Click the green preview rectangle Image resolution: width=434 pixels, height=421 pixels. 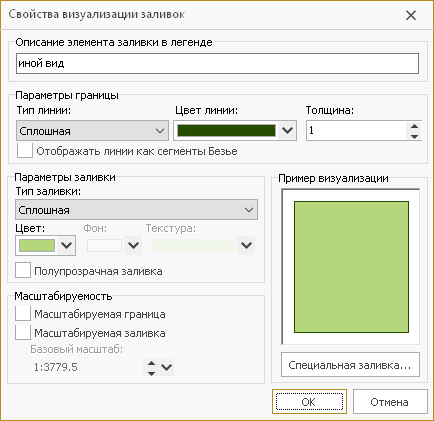tap(351, 267)
